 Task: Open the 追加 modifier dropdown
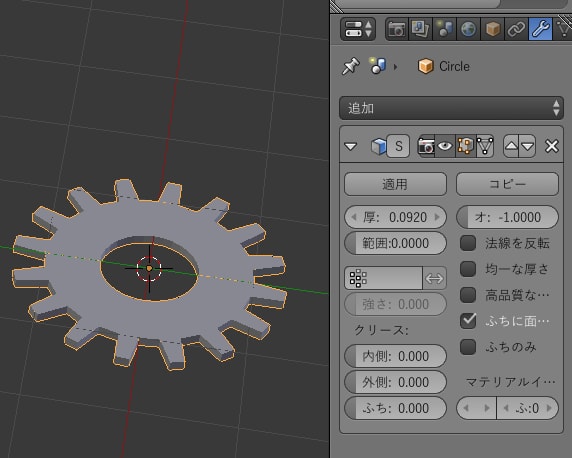451,108
